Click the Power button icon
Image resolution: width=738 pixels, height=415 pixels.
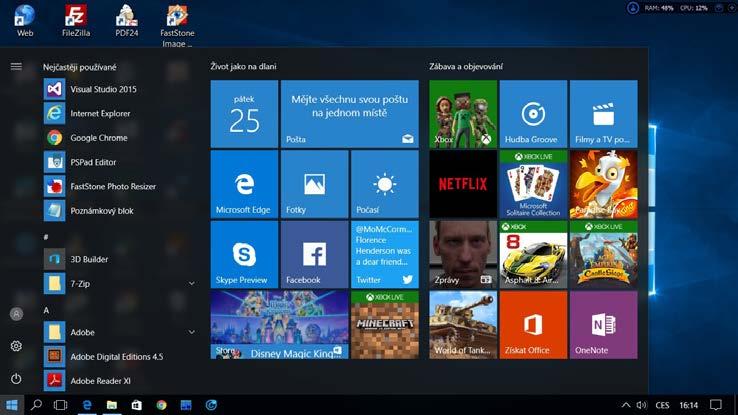16,379
